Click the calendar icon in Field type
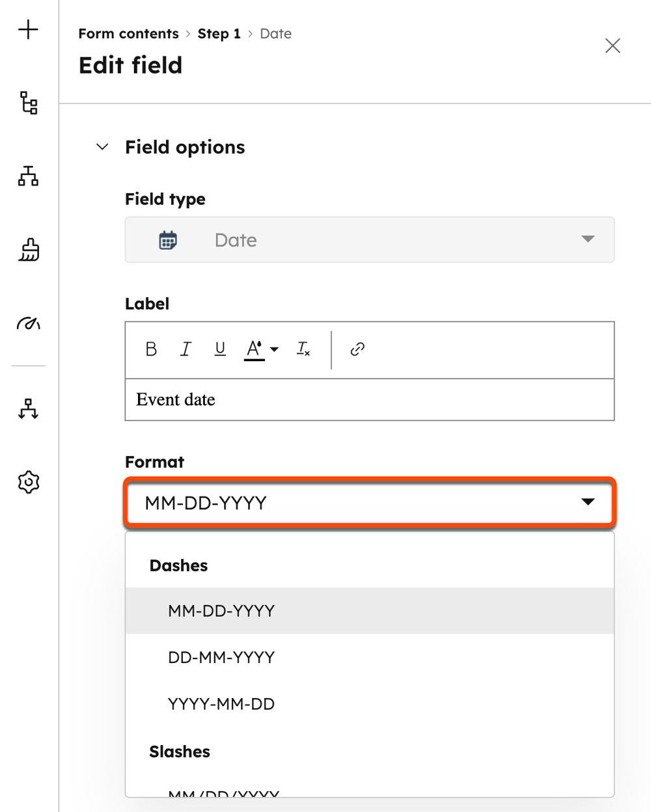Image resolution: width=651 pixels, height=812 pixels. [167, 239]
